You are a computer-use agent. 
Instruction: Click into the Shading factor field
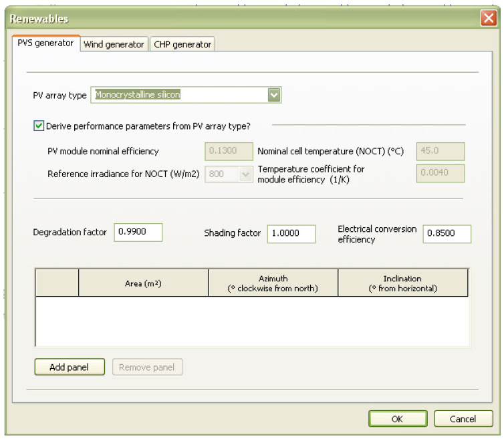(x=292, y=233)
